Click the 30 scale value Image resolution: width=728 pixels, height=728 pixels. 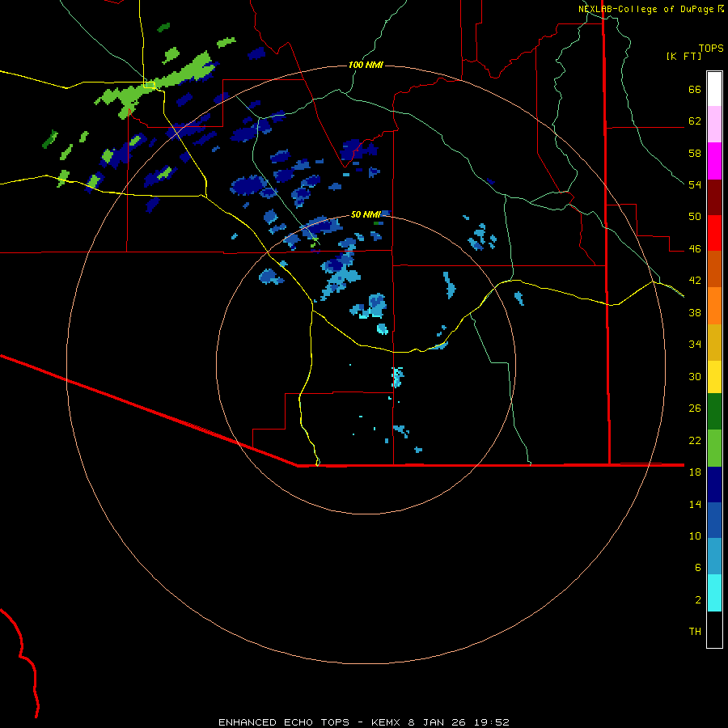[x=695, y=376]
